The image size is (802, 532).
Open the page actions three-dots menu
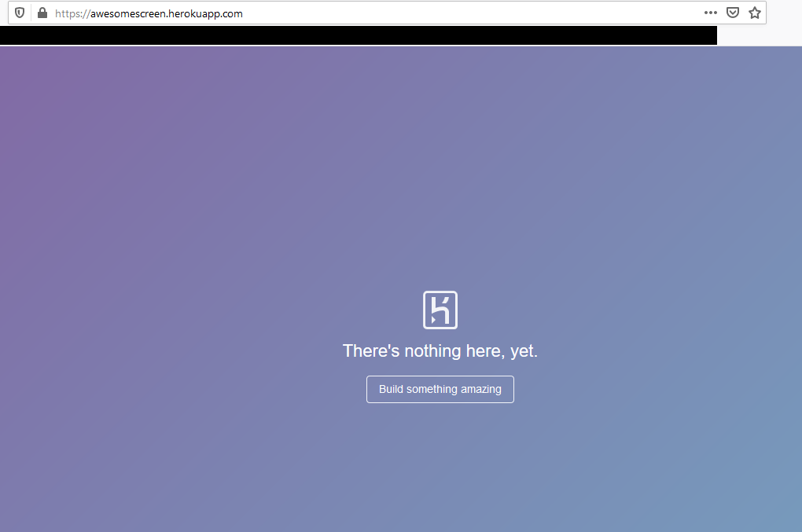711,13
